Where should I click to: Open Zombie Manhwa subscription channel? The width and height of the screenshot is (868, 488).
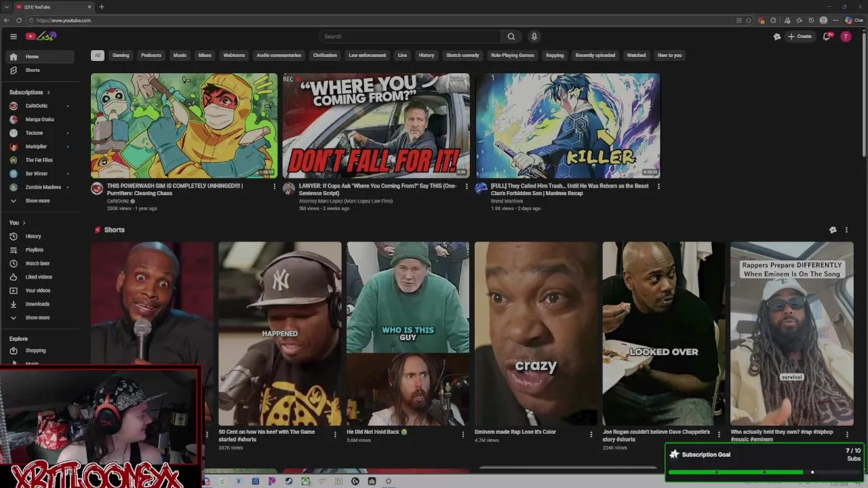40,188
